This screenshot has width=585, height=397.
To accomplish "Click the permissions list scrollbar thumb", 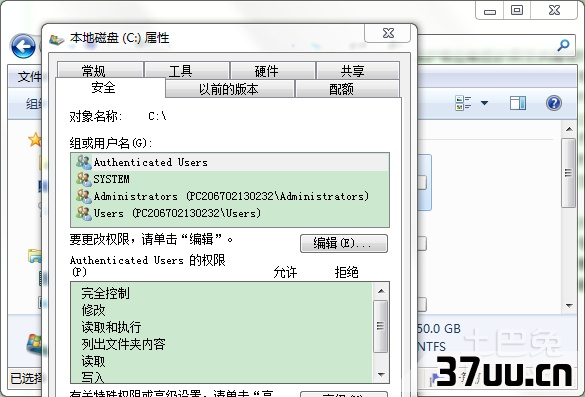I will [x=381, y=326].
